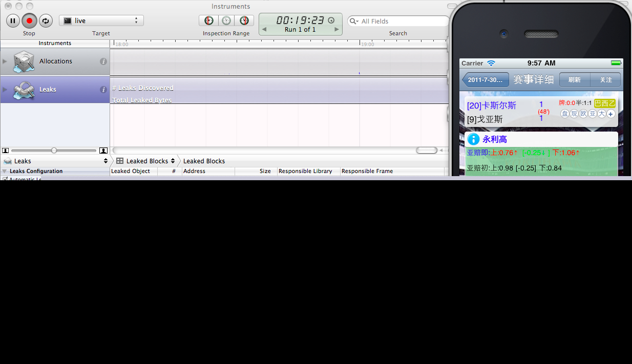The image size is (632, 364).
Task: Click the second Leaked Blocks breadcrumb
Action: click(x=204, y=161)
